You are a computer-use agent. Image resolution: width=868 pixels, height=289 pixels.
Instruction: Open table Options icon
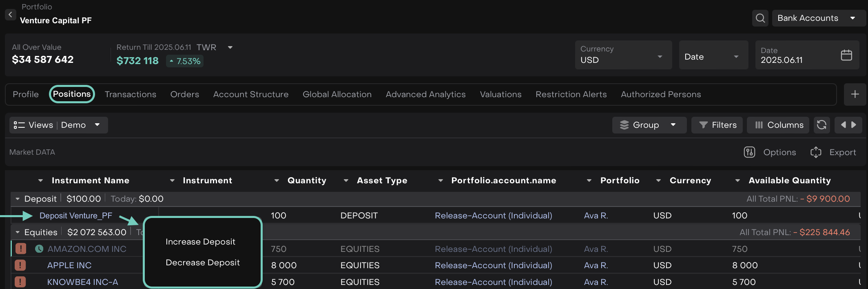coord(749,152)
